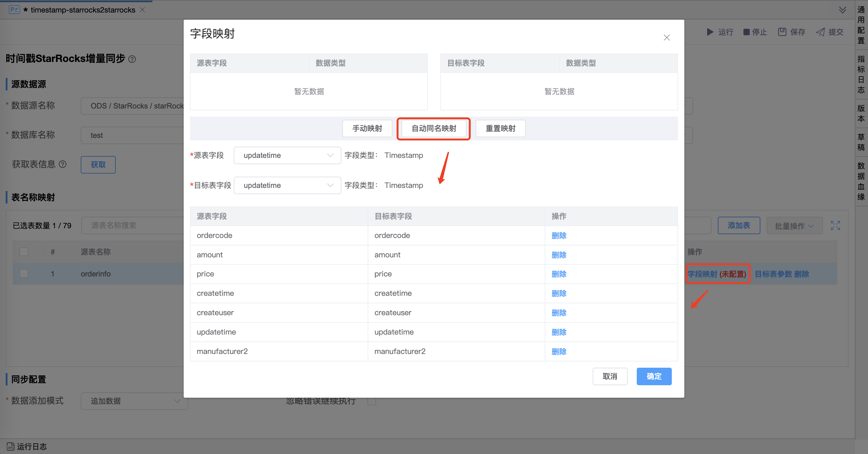Open the 通用配置 side tab
The height and width of the screenshot is (454, 868).
[x=861, y=25]
